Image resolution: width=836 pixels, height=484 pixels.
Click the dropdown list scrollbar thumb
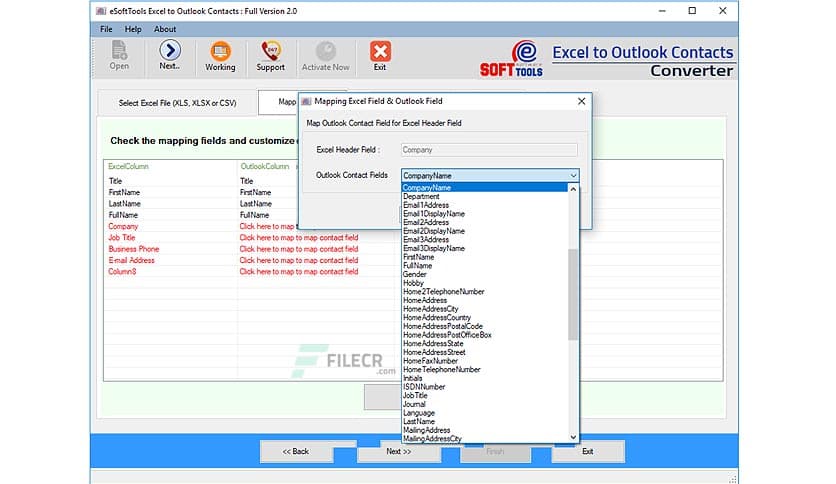(573, 294)
